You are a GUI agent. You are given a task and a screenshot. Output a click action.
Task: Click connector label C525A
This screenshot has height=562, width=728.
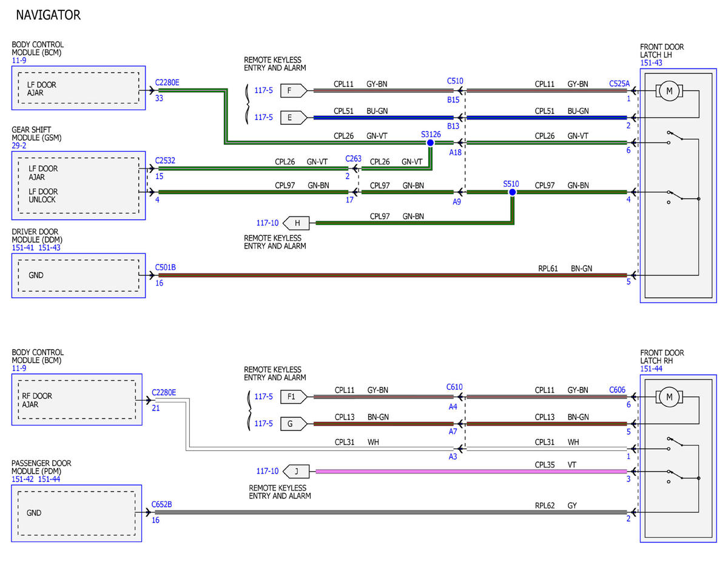pyautogui.click(x=619, y=84)
